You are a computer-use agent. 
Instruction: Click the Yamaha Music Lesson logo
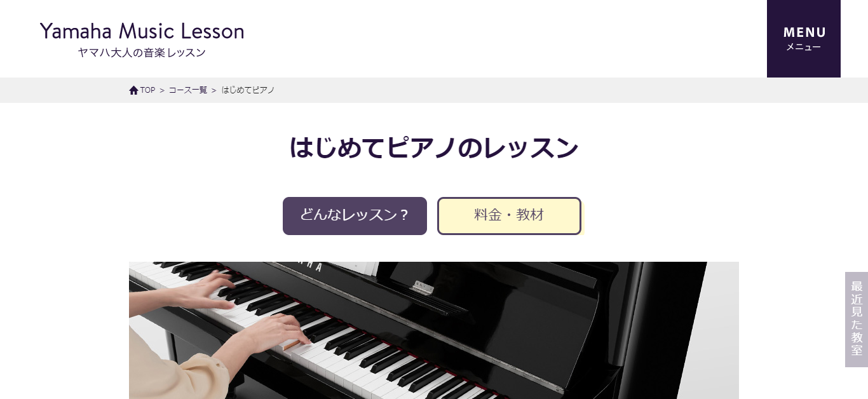tap(142, 31)
